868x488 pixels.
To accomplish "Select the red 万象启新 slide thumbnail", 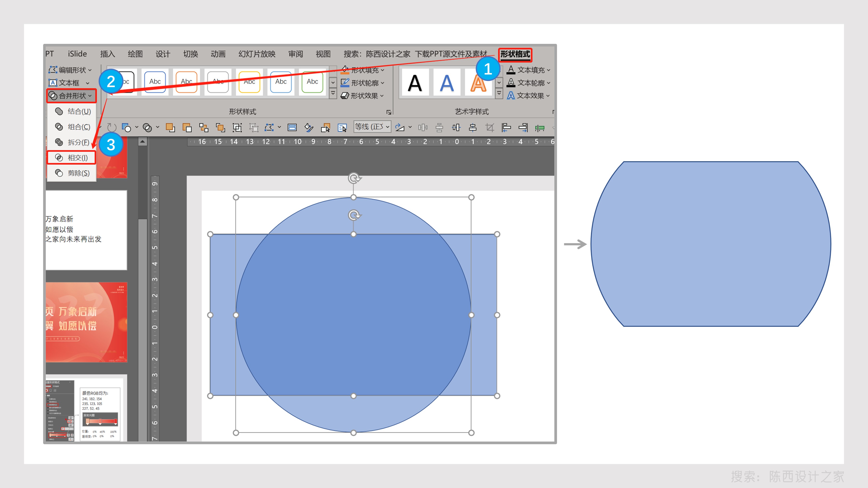I will (86, 322).
